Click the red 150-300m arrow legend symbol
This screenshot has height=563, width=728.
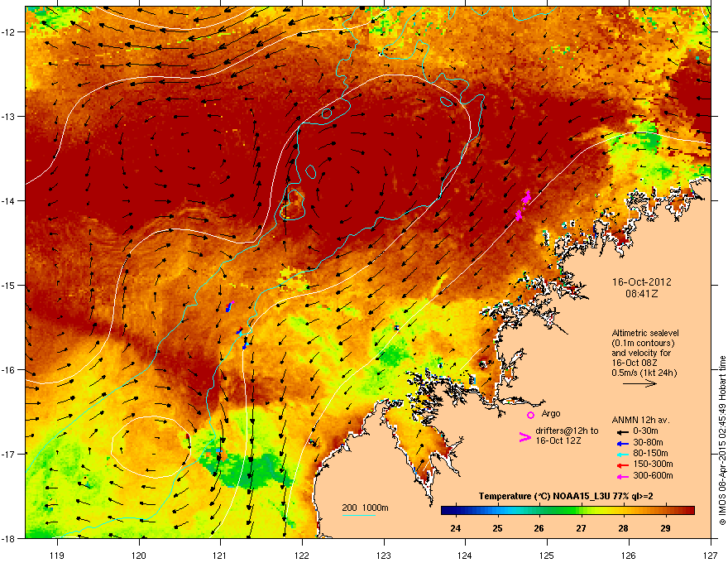pyautogui.click(x=622, y=465)
